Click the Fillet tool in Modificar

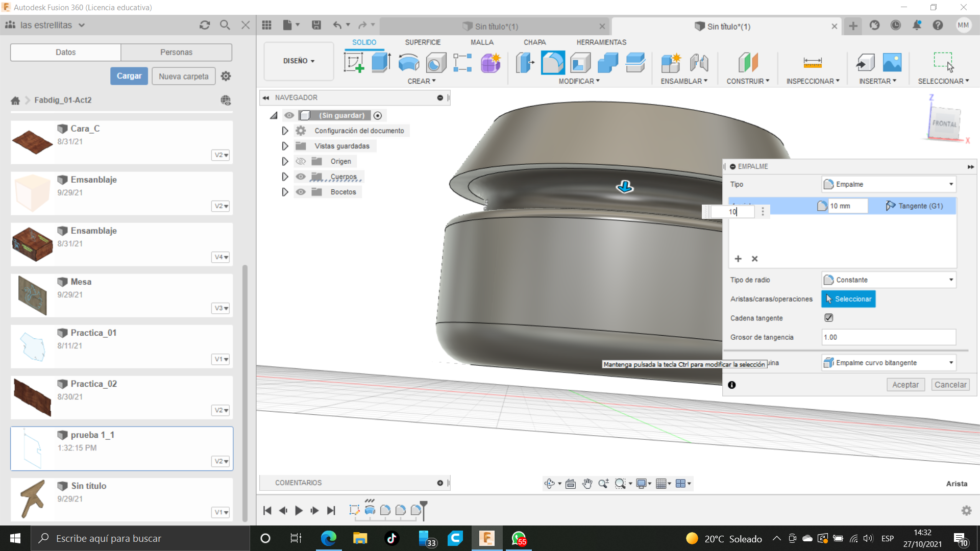553,63
